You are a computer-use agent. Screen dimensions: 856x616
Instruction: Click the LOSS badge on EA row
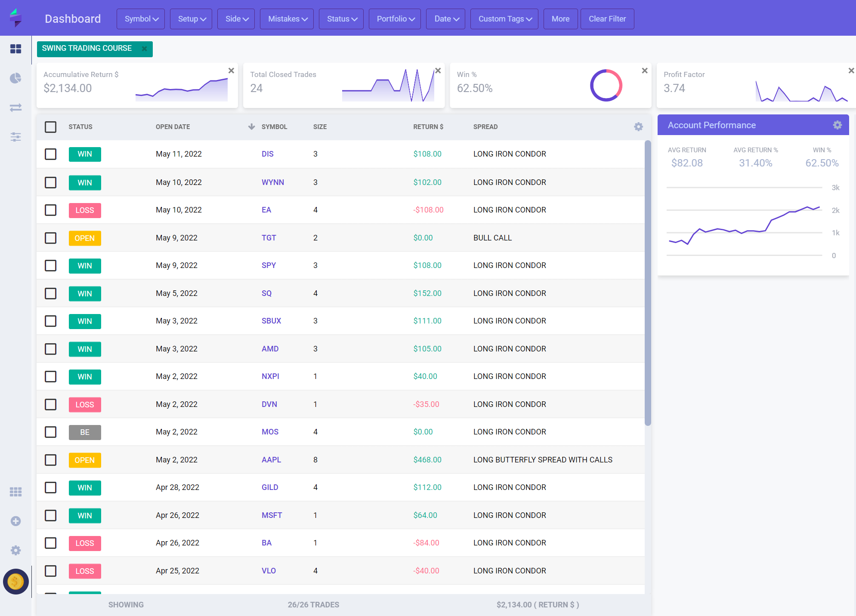pyautogui.click(x=85, y=210)
